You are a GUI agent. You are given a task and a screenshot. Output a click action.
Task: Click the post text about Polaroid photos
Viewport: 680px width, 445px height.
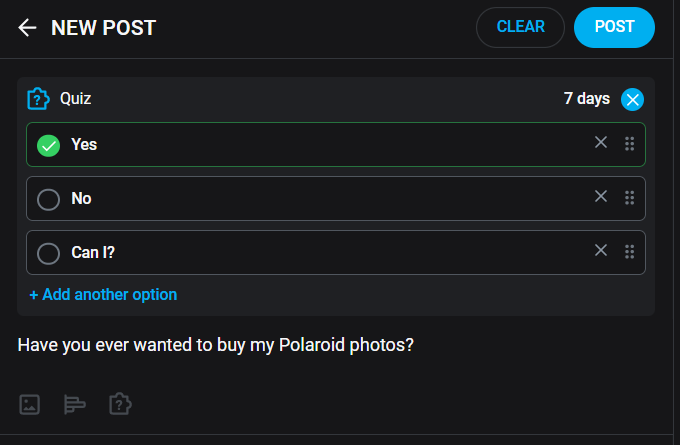pos(216,346)
